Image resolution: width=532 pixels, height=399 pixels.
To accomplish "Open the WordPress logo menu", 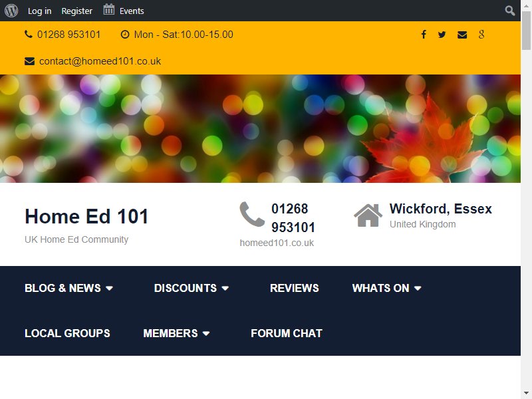I will (x=11, y=11).
